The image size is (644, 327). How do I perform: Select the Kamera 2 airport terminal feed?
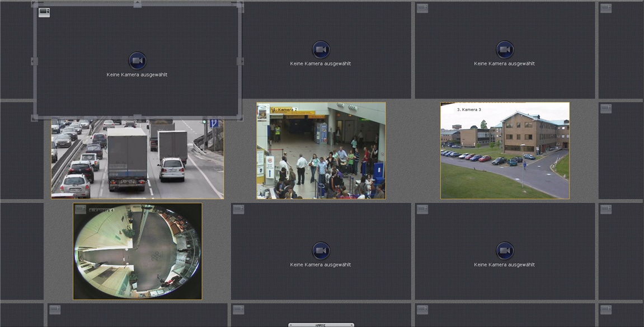coord(321,151)
